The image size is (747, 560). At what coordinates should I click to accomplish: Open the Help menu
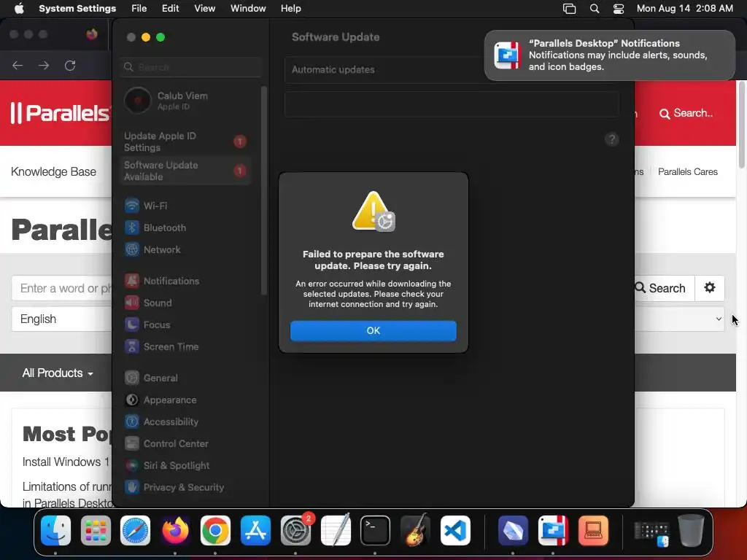290,9
